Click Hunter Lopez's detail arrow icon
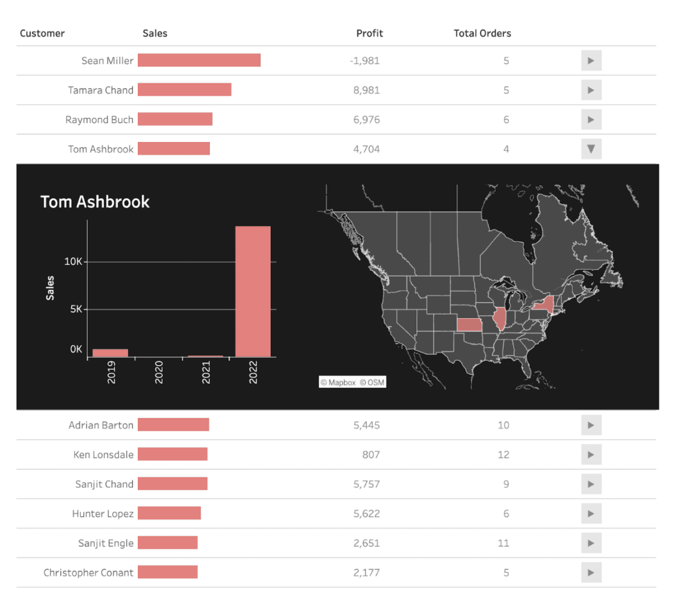675x616 pixels. click(x=590, y=513)
